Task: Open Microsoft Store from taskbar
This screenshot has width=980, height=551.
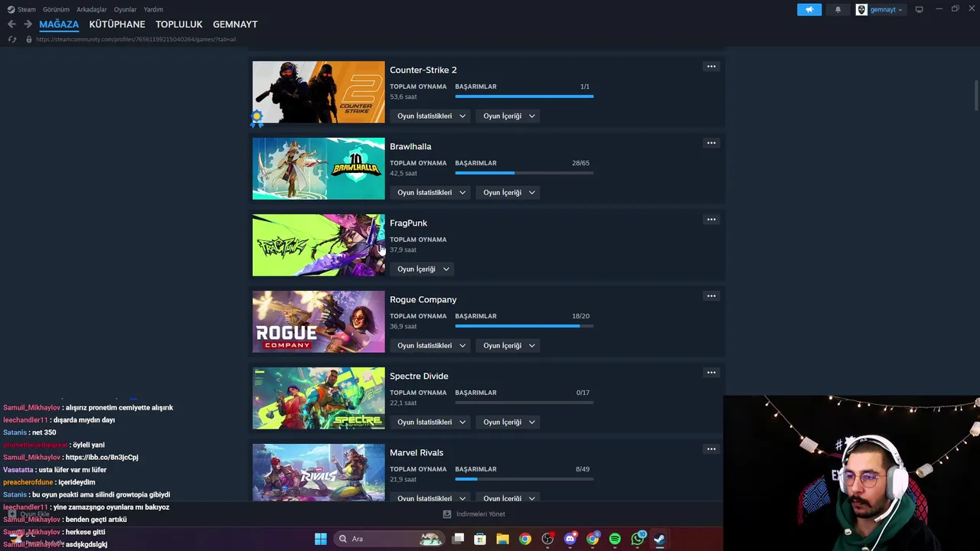Action: tap(480, 539)
